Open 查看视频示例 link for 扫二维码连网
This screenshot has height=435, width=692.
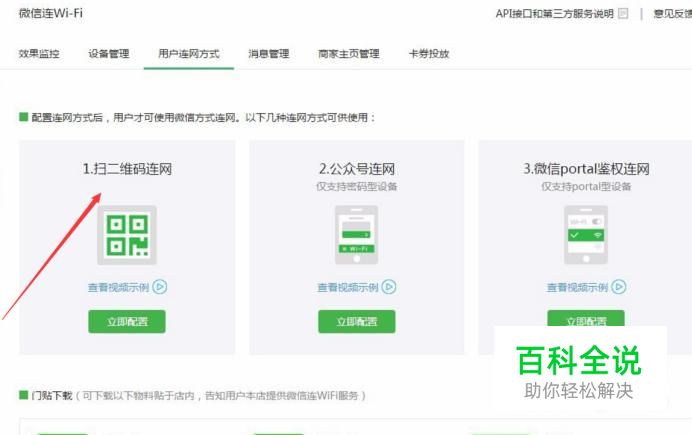coord(118,288)
